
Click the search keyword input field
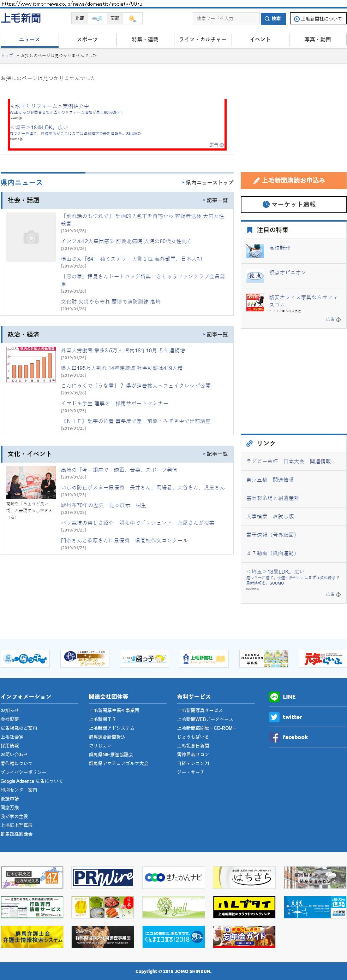pyautogui.click(x=226, y=18)
